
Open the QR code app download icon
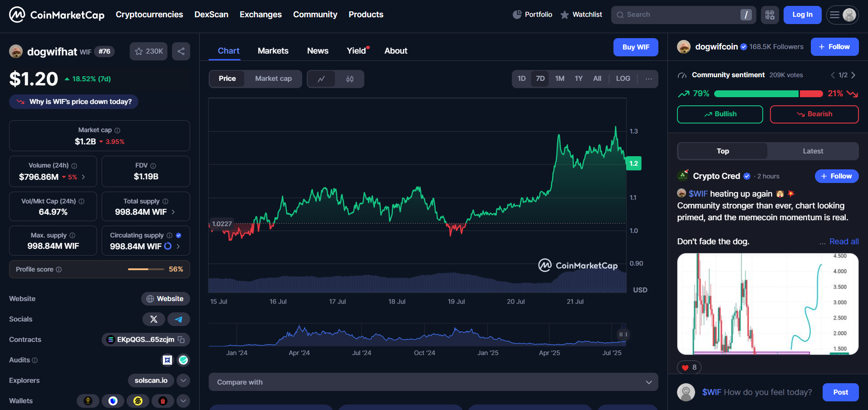[770, 15]
